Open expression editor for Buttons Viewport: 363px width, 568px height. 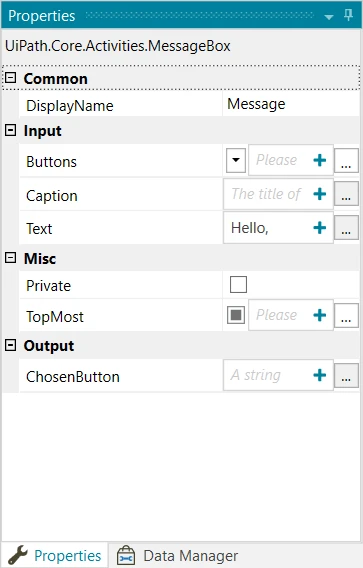pos(346,160)
